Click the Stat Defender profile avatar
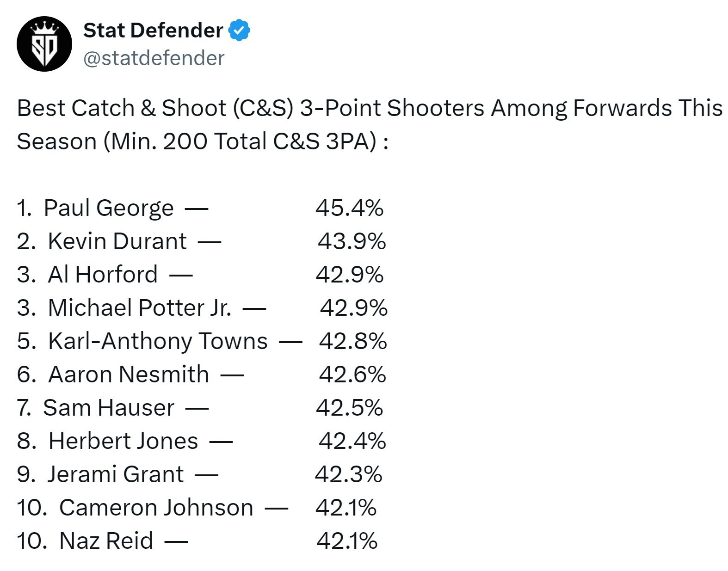Screen dimensions: 728x571 pyautogui.click(x=44, y=44)
